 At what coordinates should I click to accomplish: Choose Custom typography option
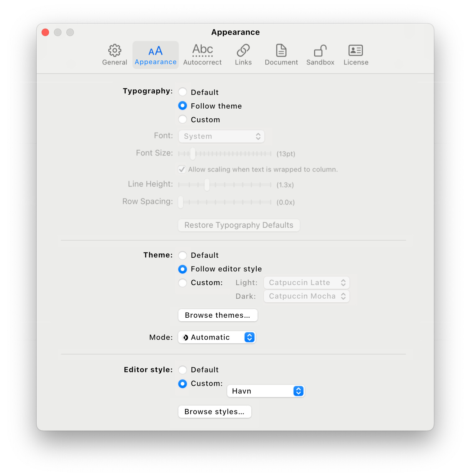[x=183, y=120]
